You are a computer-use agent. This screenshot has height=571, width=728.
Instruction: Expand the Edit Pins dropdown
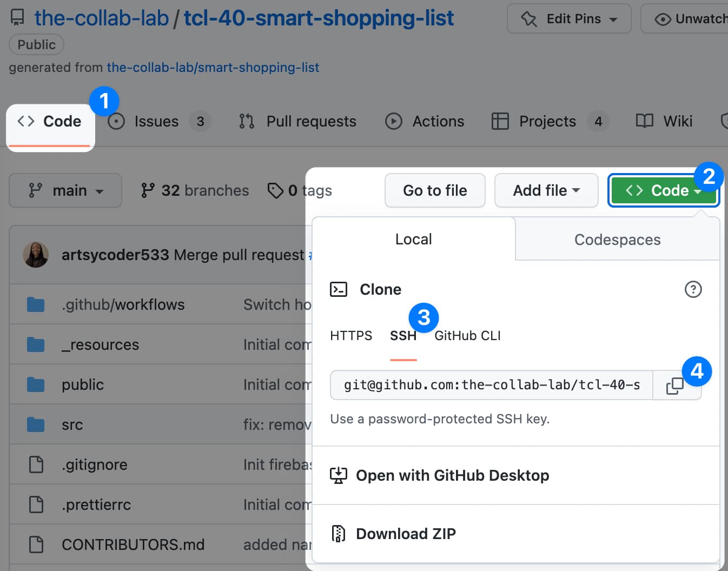(569, 19)
